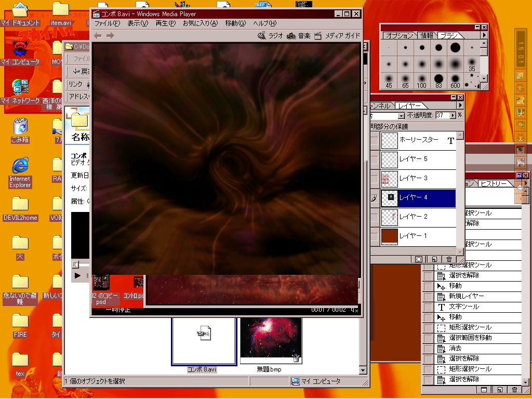Viewport: 532px width, 399px height.
Task: Open Radio (ラジオ) in Media Player toolbar
Action: (x=270, y=36)
